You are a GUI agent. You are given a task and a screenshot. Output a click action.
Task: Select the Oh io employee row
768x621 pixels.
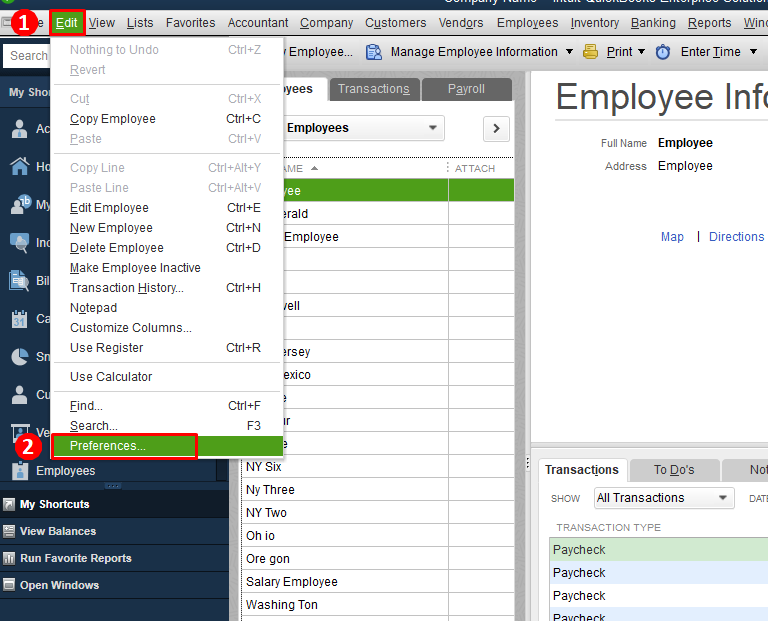tap(378, 536)
